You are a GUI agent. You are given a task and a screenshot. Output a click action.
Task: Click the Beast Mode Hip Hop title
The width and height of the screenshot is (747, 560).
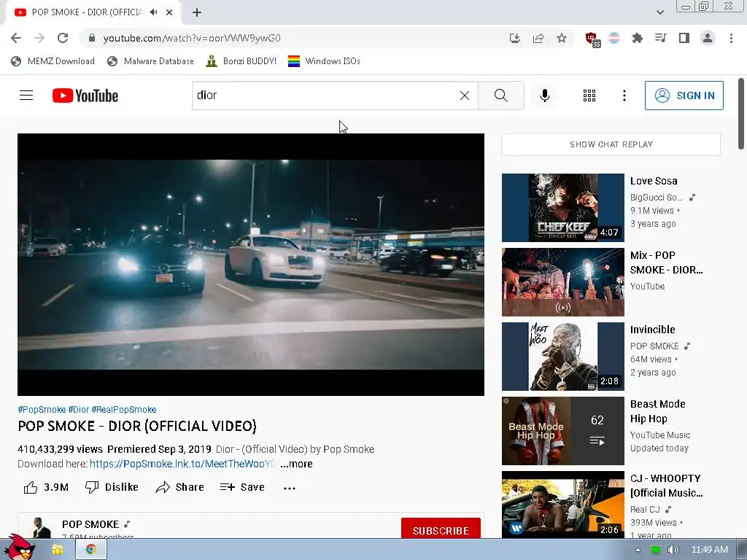pos(658,411)
